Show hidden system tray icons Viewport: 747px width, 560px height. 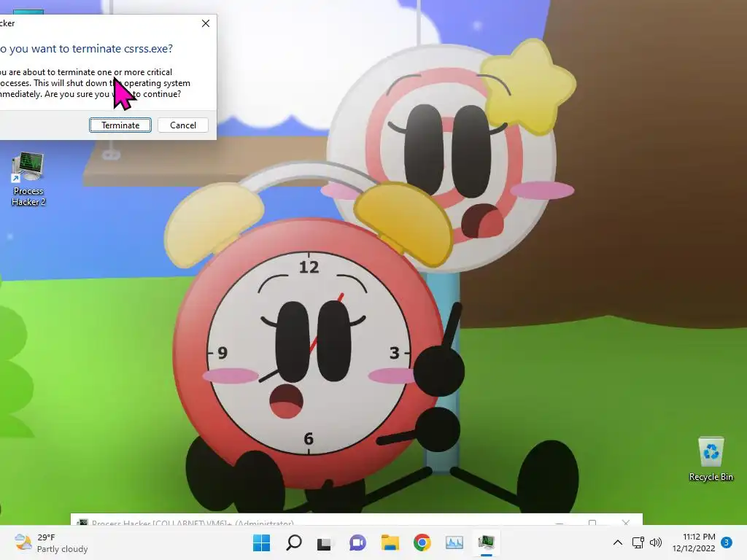617,542
